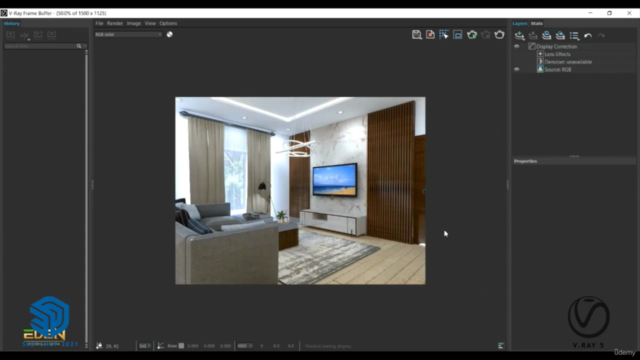640x360 pixels.
Task: Click the Source: RGB layer icon
Action: (540, 69)
